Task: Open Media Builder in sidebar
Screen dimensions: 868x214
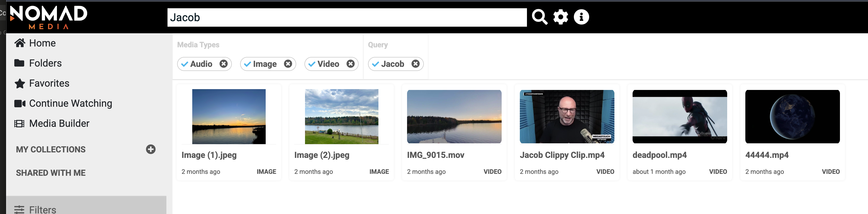Action: coord(59,124)
